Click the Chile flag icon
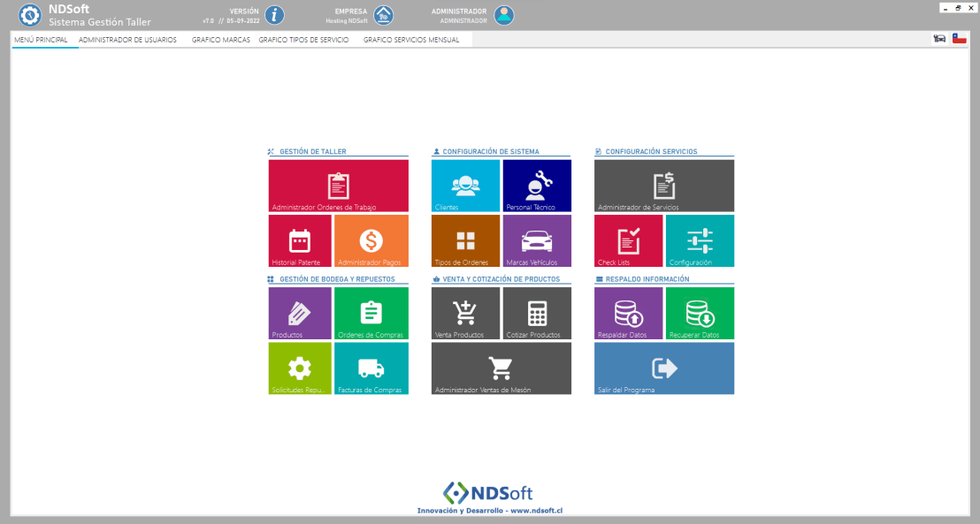Screen dimensions: 980x524 (x=959, y=39)
